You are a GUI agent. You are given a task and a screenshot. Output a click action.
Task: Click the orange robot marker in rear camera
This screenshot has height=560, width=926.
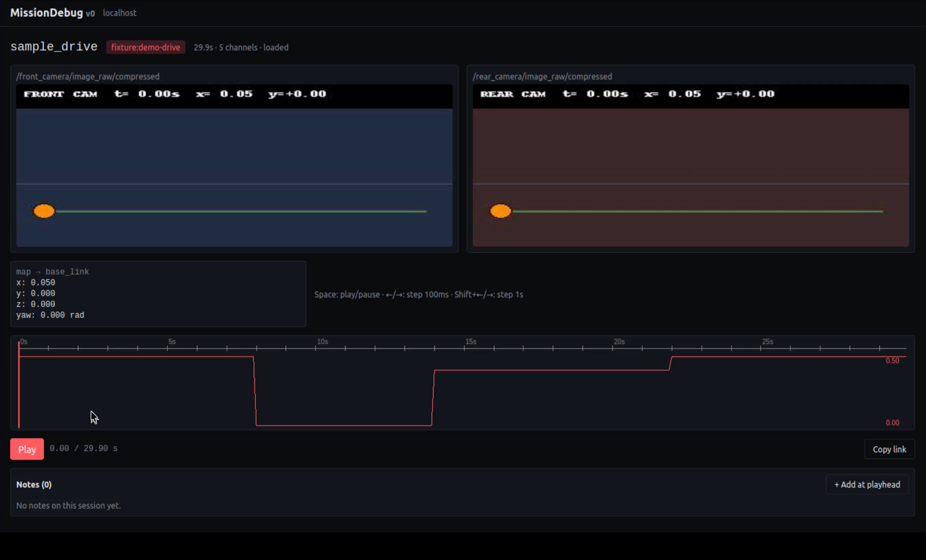[x=501, y=211]
